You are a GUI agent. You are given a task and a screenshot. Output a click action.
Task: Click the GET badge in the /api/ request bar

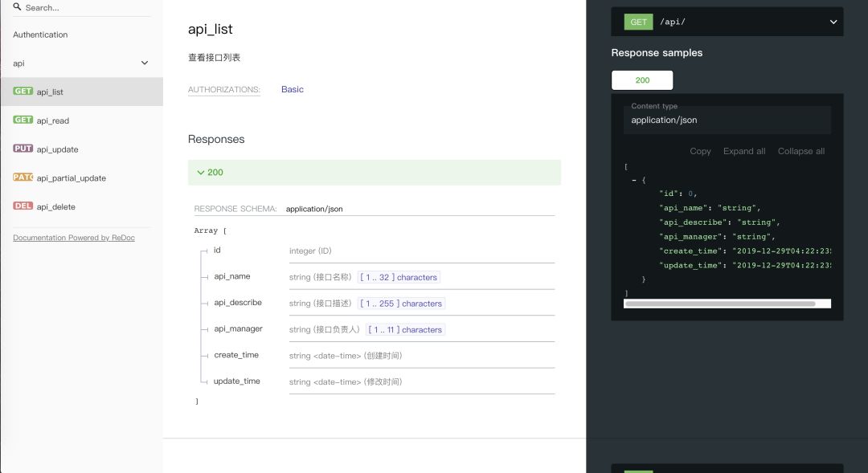(x=637, y=22)
